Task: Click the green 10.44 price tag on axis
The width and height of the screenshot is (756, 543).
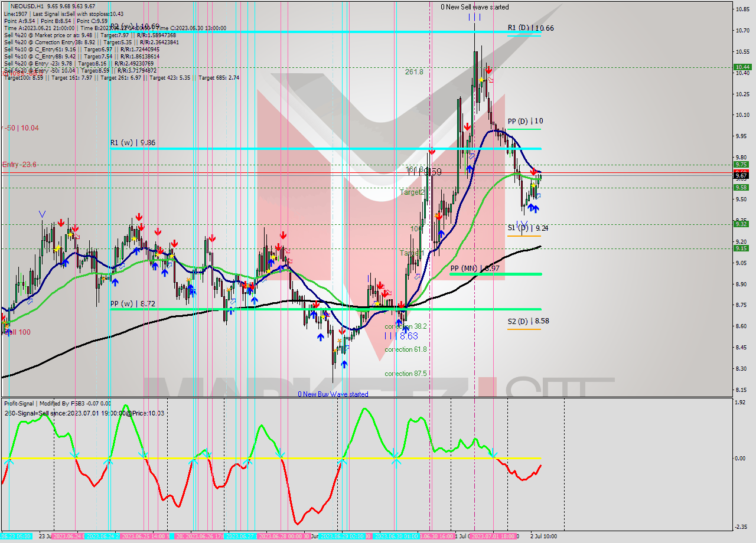Action: [741, 67]
